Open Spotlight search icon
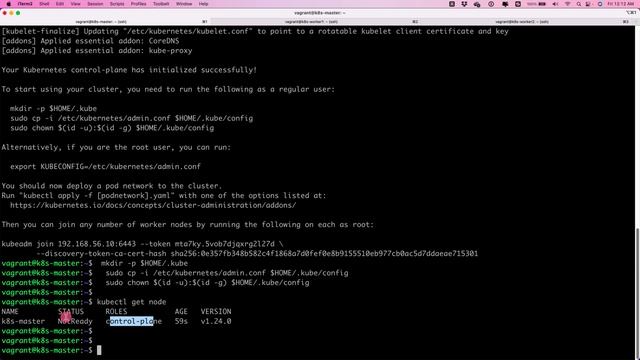The width and height of the screenshot is (640, 360). (579, 4)
